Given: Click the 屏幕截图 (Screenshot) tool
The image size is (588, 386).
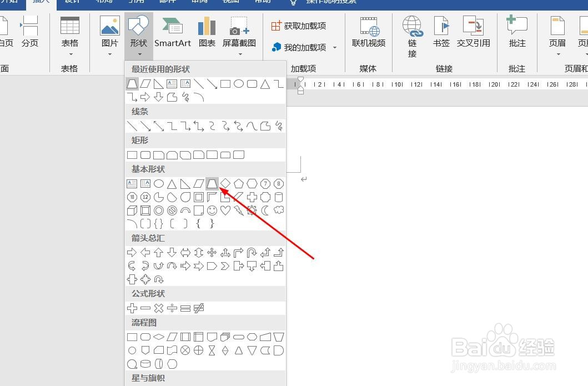Looking at the screenshot, I should pos(239,33).
